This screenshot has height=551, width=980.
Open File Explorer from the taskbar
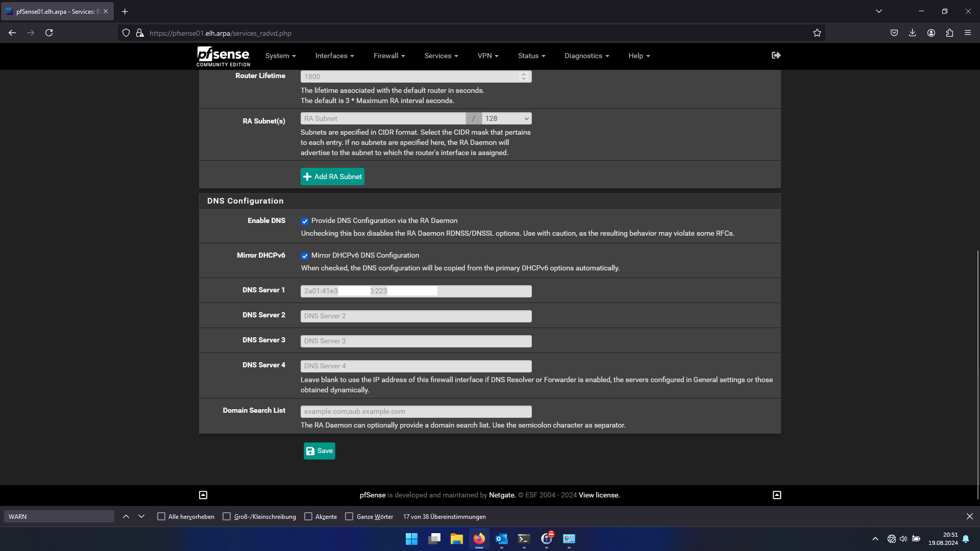click(456, 539)
